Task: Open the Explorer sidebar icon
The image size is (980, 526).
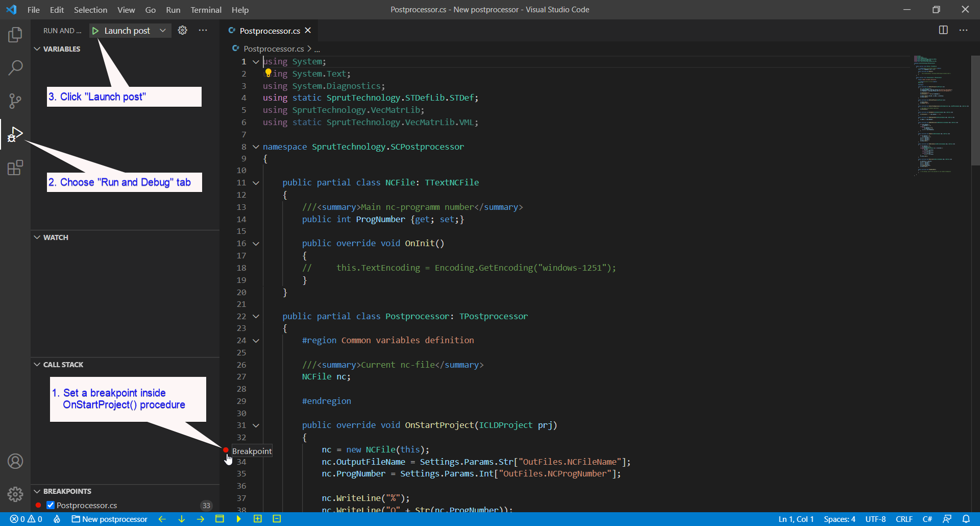Action: pyautogui.click(x=15, y=34)
